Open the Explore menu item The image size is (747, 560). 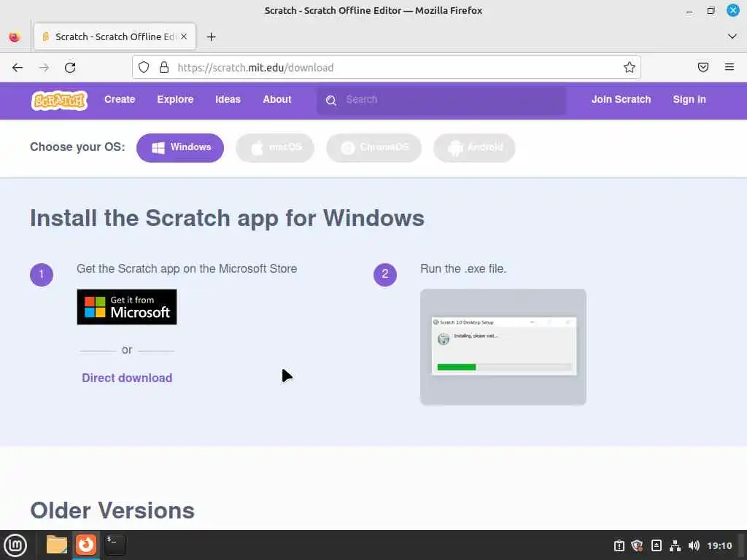[175, 99]
